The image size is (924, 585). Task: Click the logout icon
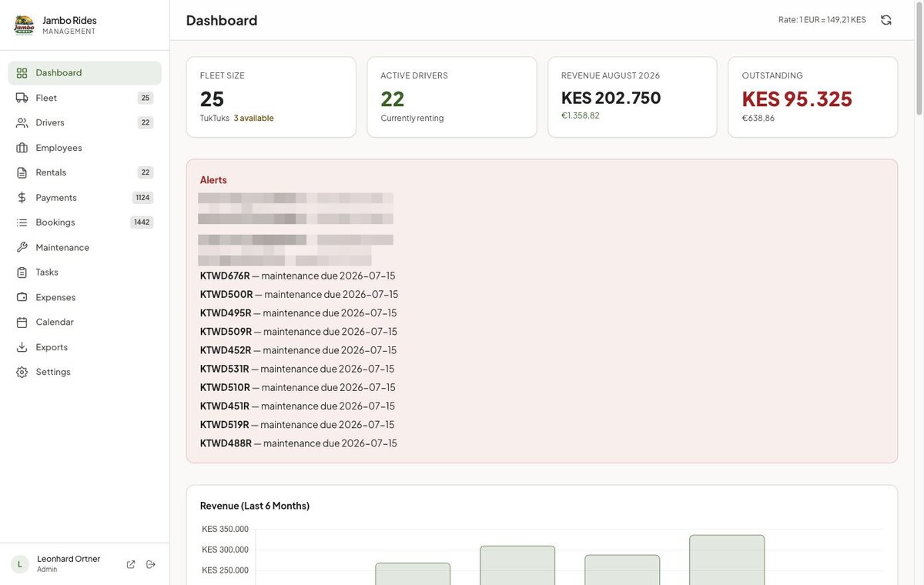[150, 564]
